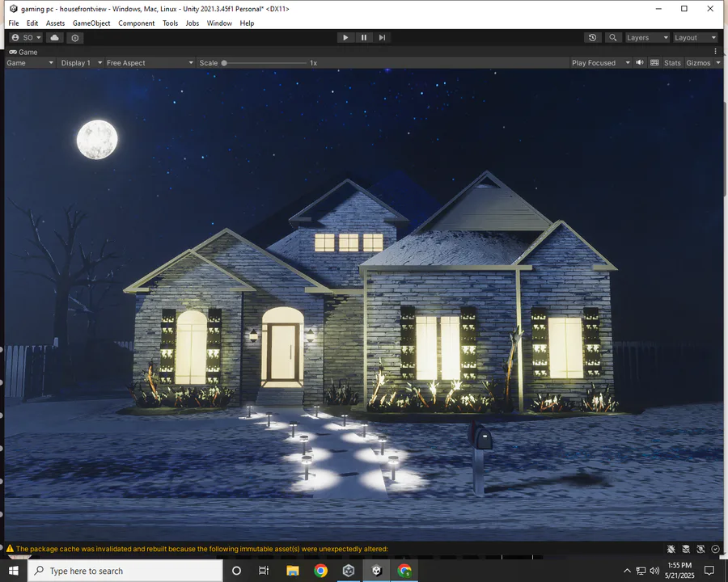Switch to Unity Editor taskbar icon
728x582 pixels.
pos(376,571)
